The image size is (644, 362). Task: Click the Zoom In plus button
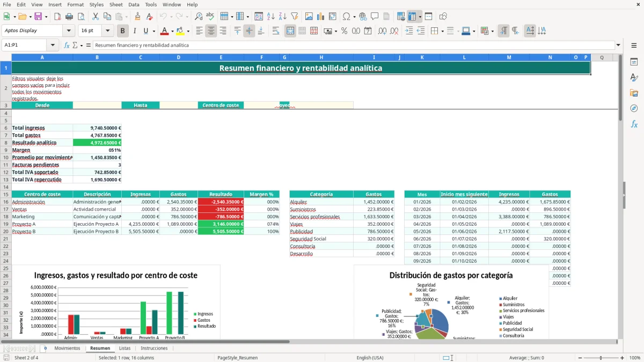point(622,358)
